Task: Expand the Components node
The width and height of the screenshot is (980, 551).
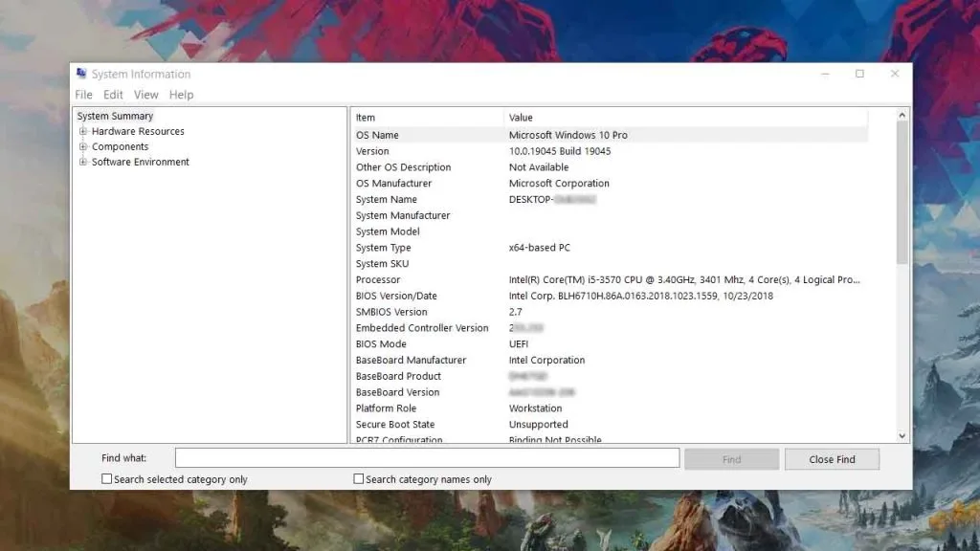Action: tap(82, 146)
